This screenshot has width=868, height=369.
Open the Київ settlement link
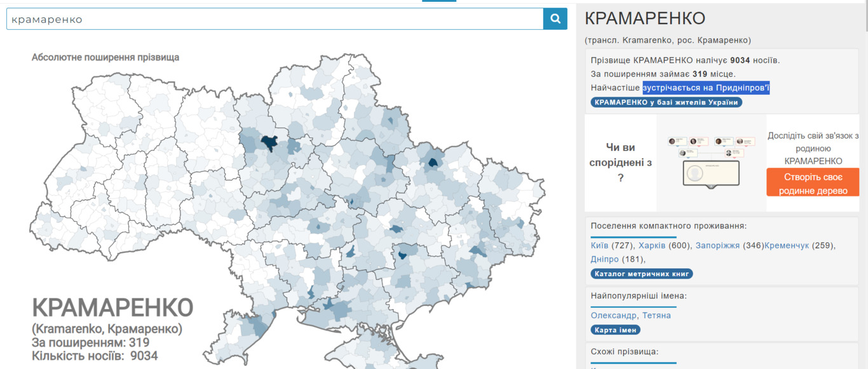click(599, 246)
